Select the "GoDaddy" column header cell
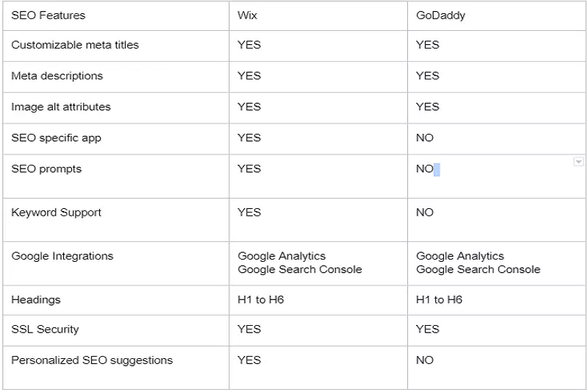The width and height of the screenshot is (588, 392). [x=440, y=15]
